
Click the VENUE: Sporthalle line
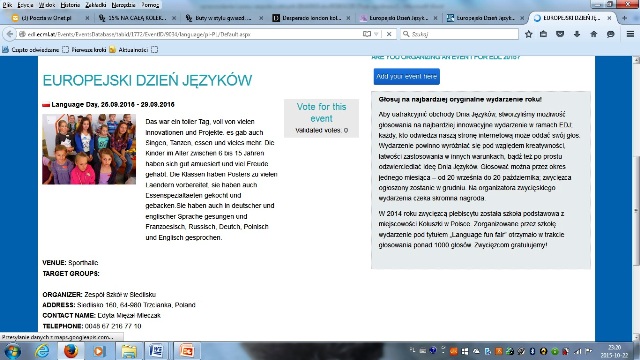tap(70, 263)
